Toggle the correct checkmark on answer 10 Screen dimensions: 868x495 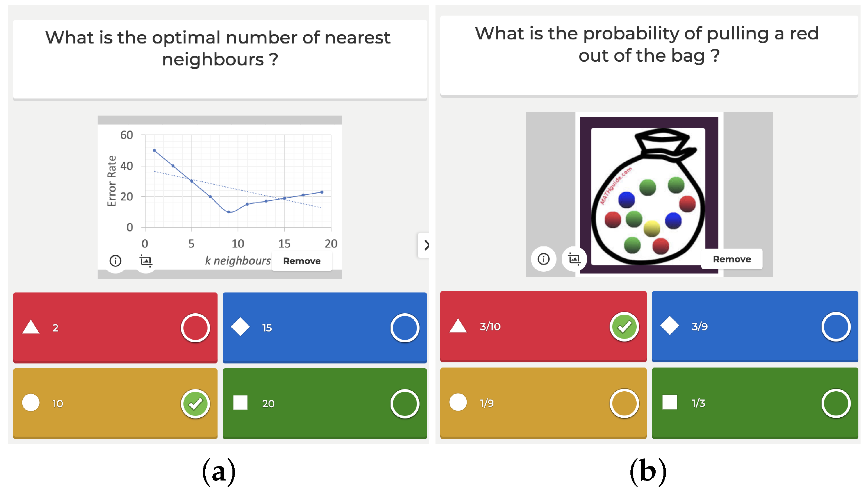195,404
